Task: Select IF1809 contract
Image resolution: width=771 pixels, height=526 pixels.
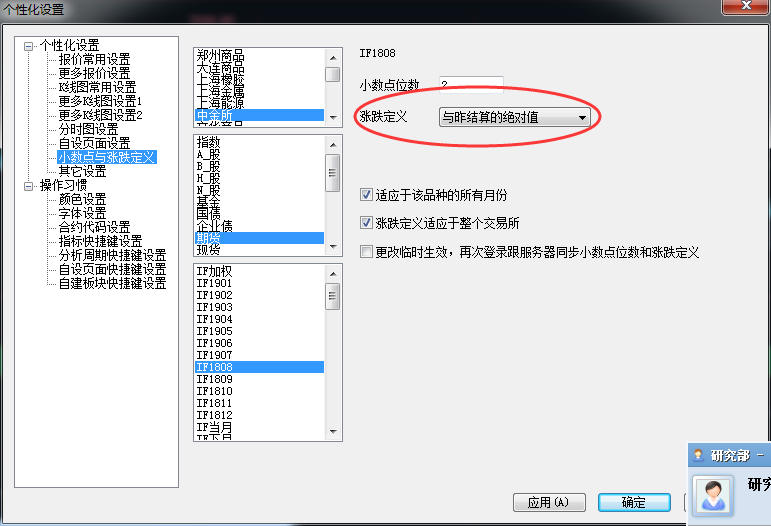Action: [x=259, y=379]
